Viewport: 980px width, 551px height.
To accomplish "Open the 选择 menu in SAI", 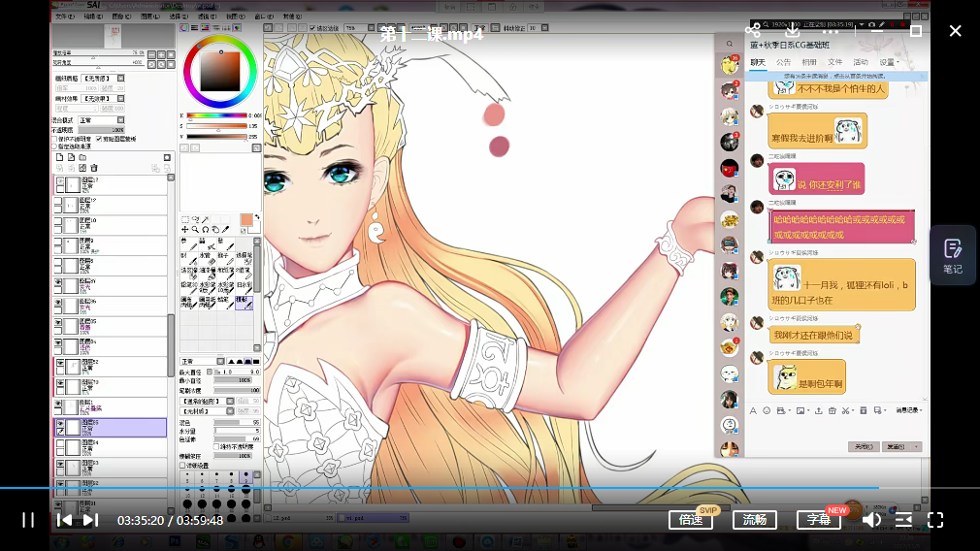I will coord(179,16).
